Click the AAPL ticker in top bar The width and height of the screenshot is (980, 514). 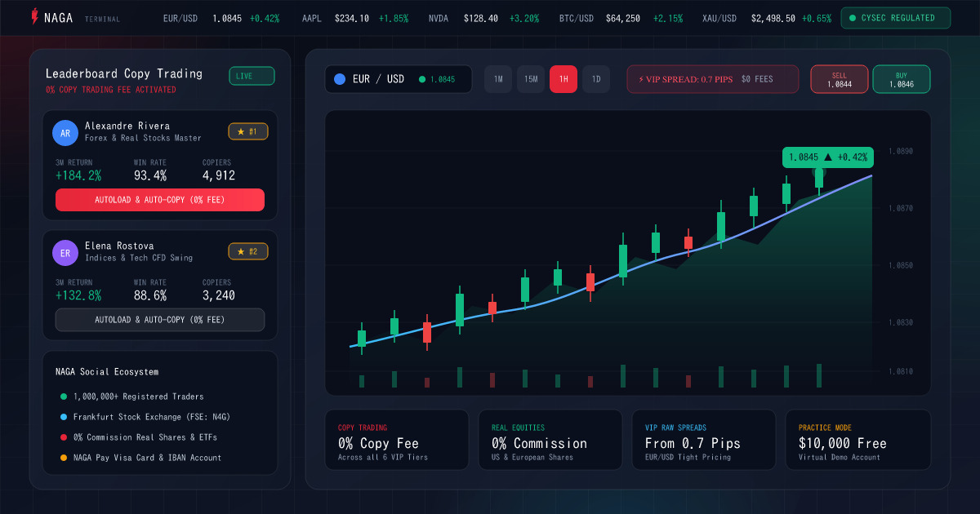coord(355,18)
